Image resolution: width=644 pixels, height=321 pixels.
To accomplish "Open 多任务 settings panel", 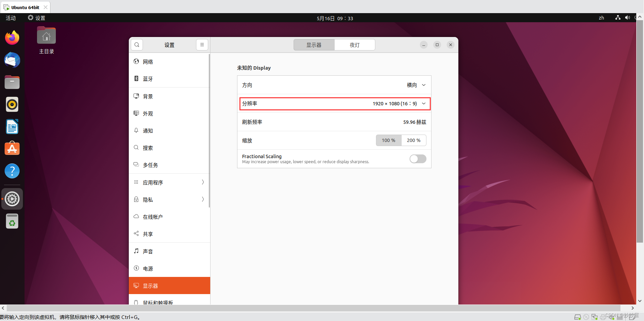I will point(169,165).
